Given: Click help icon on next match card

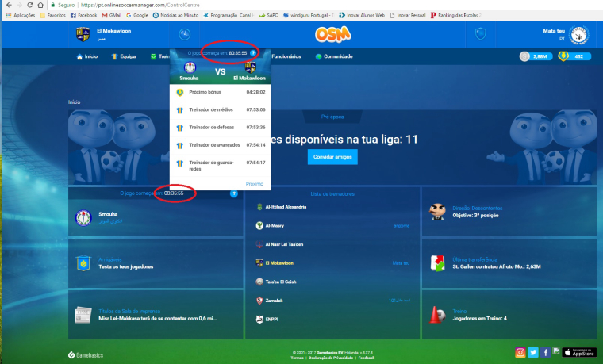Looking at the screenshot, I should pyautogui.click(x=234, y=193).
